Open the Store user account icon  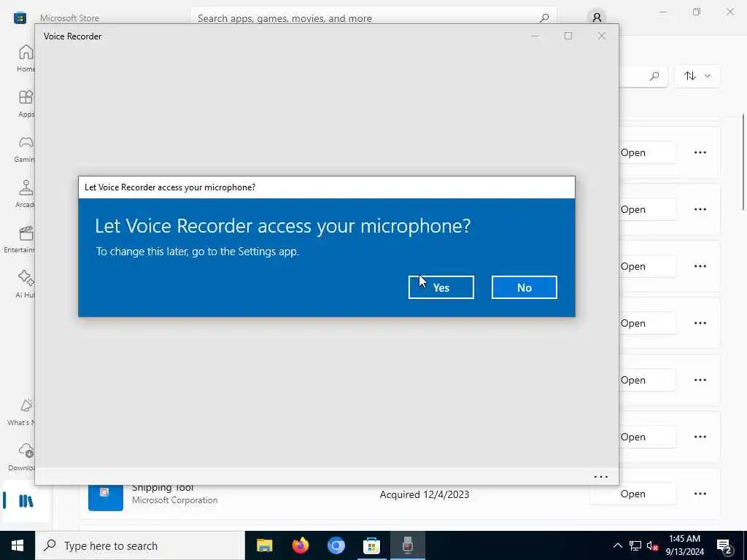pyautogui.click(x=597, y=18)
